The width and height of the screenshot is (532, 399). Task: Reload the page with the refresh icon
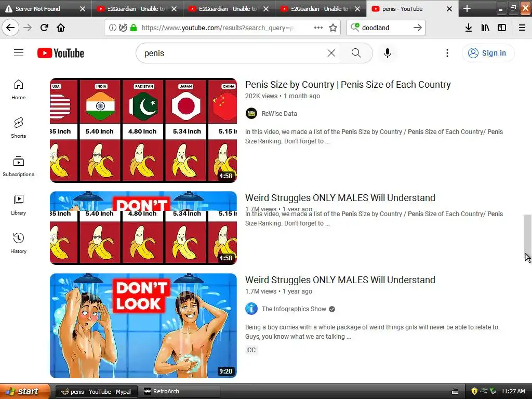coord(44,28)
